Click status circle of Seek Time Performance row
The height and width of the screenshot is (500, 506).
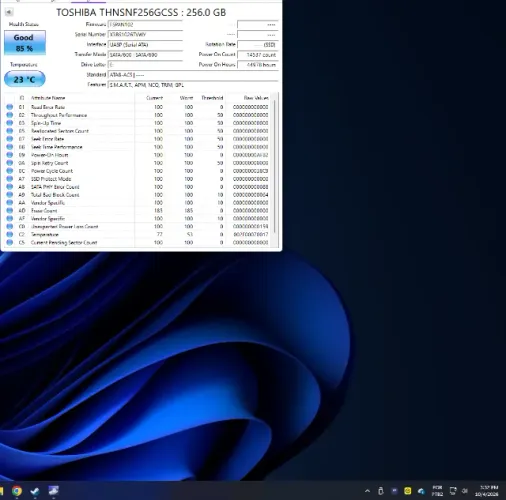coord(10,147)
